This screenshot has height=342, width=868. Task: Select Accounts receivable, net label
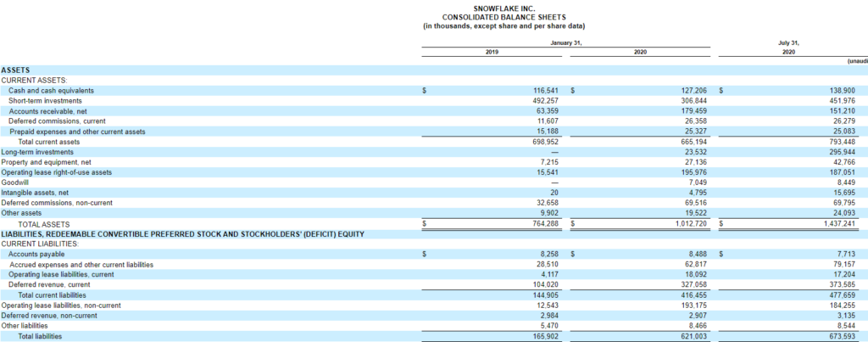(47, 111)
